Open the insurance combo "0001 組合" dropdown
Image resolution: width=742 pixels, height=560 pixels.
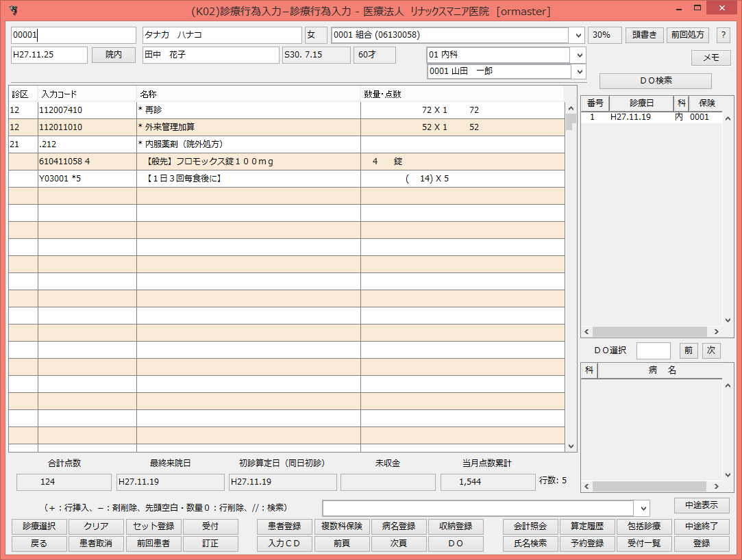pos(578,35)
